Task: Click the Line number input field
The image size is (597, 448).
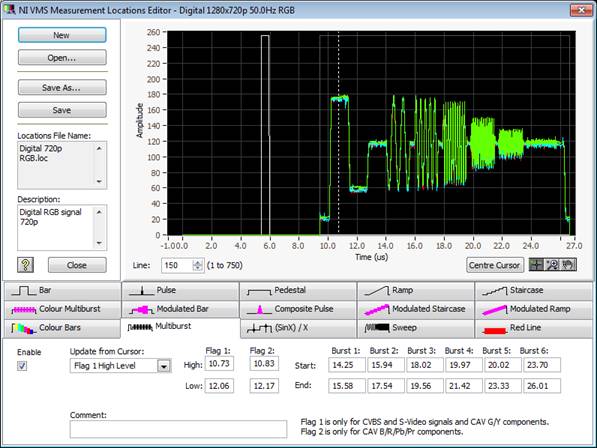Action: 177,265
